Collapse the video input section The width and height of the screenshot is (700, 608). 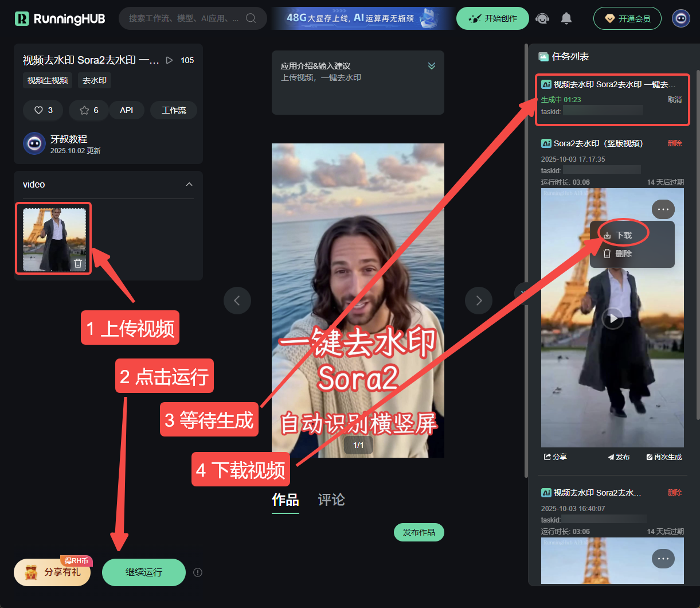tap(189, 185)
